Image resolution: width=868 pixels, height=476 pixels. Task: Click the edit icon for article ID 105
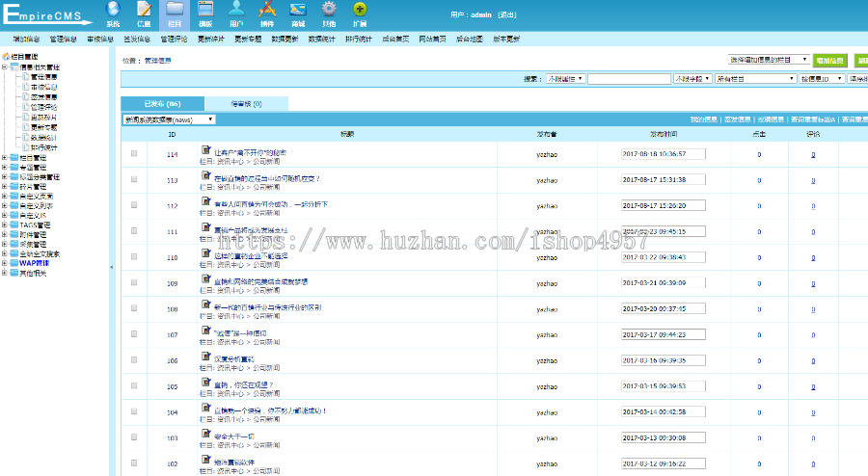[206, 382]
